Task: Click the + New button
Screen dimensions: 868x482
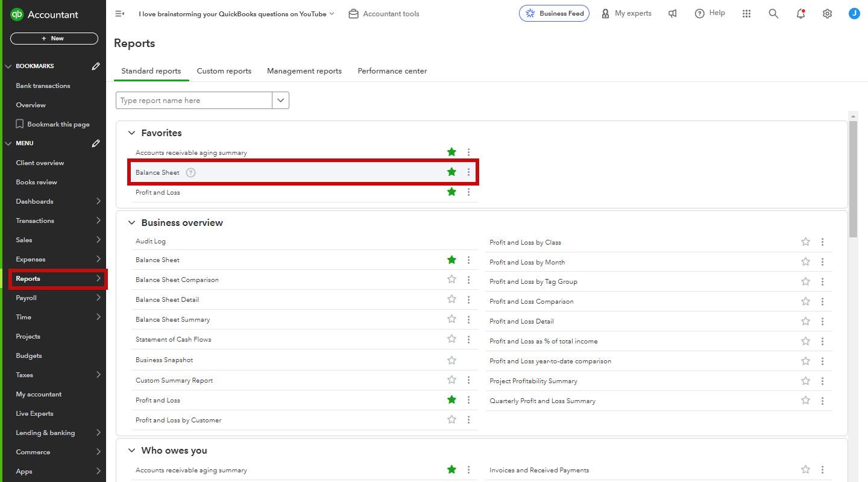Action: coord(54,39)
